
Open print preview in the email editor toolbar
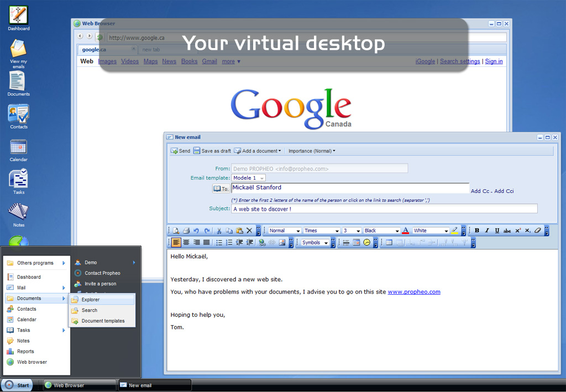point(176,231)
